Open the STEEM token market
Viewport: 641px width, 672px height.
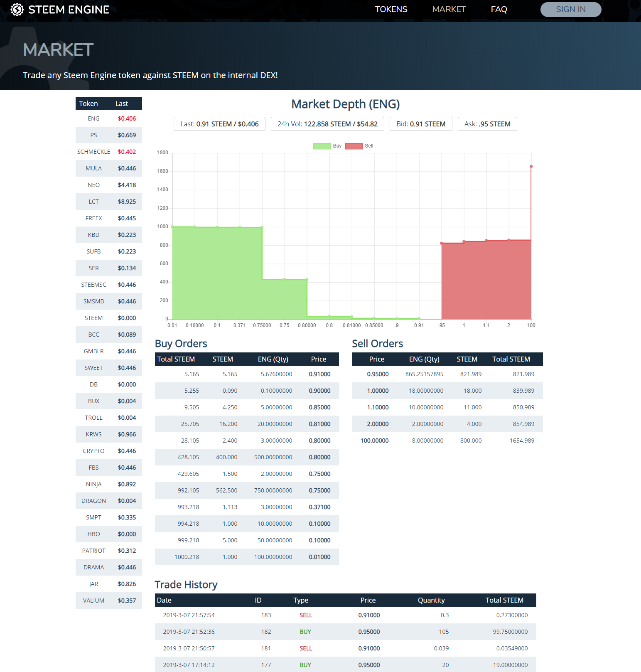click(109, 318)
